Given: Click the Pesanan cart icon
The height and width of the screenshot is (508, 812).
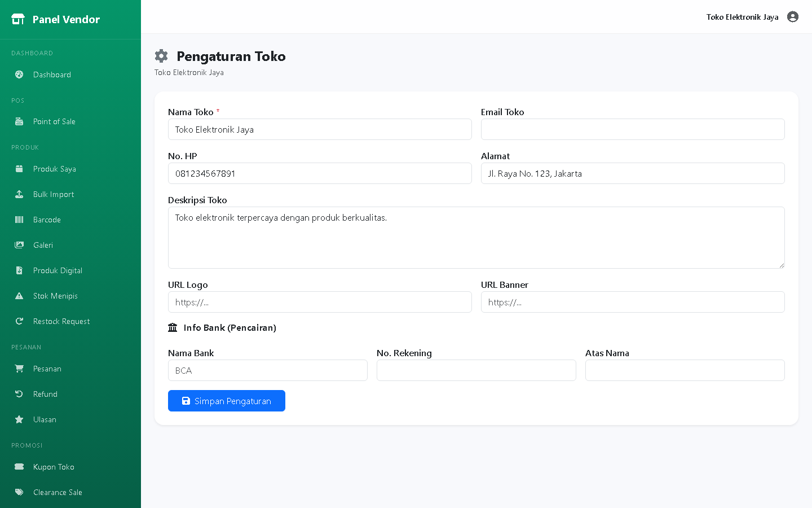Looking at the screenshot, I should [x=19, y=369].
